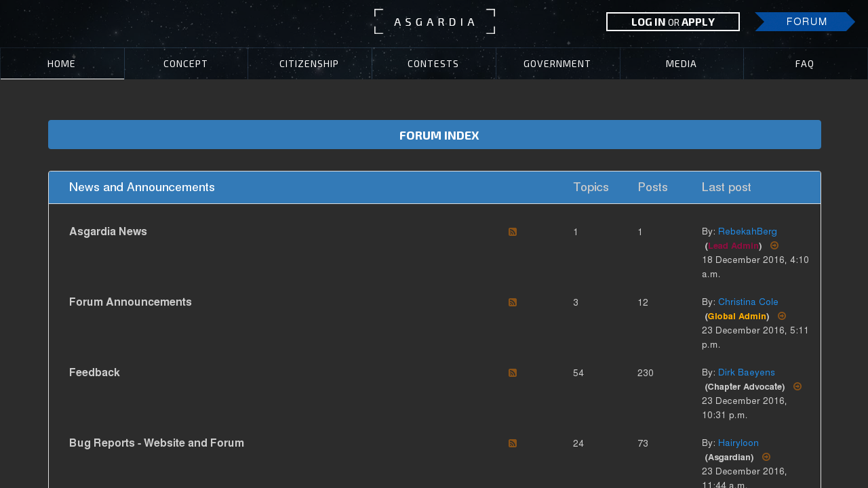868x488 pixels.
Task: Open RSS feed for Forum Announcements
Action: [513, 302]
